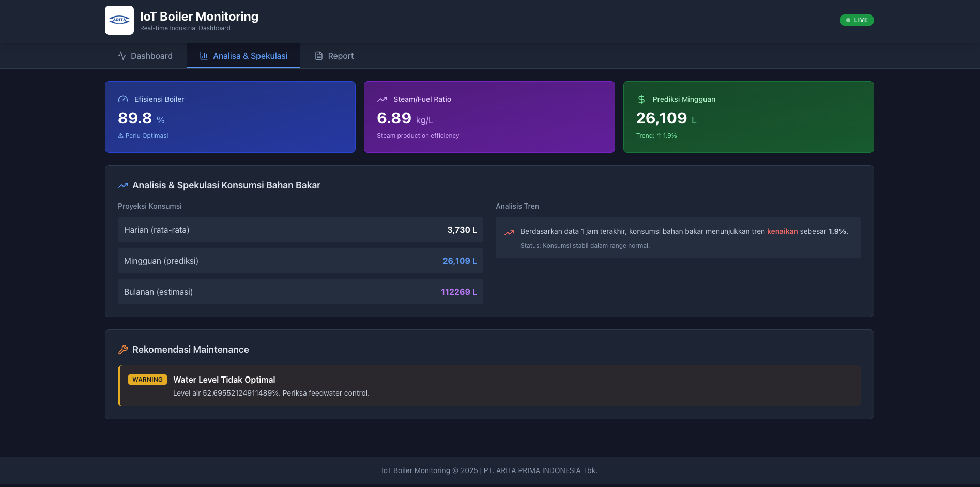
Task: Click the wrench icon beside Rekomendasi Maintenance
Action: pyautogui.click(x=123, y=350)
